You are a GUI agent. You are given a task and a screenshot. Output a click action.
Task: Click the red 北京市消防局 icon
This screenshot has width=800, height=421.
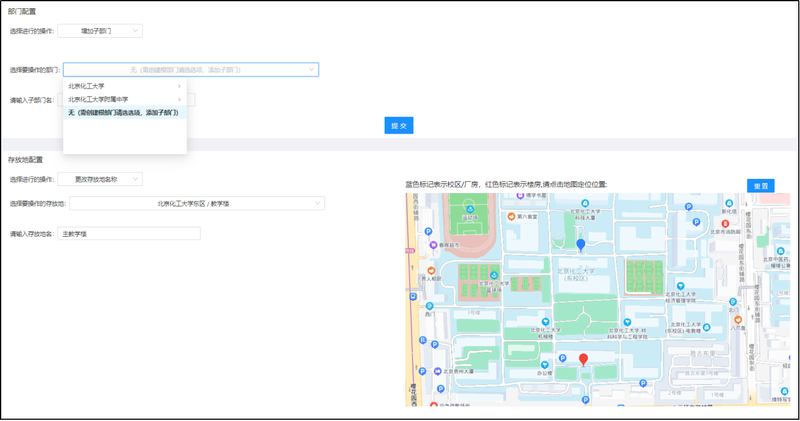coord(725,224)
